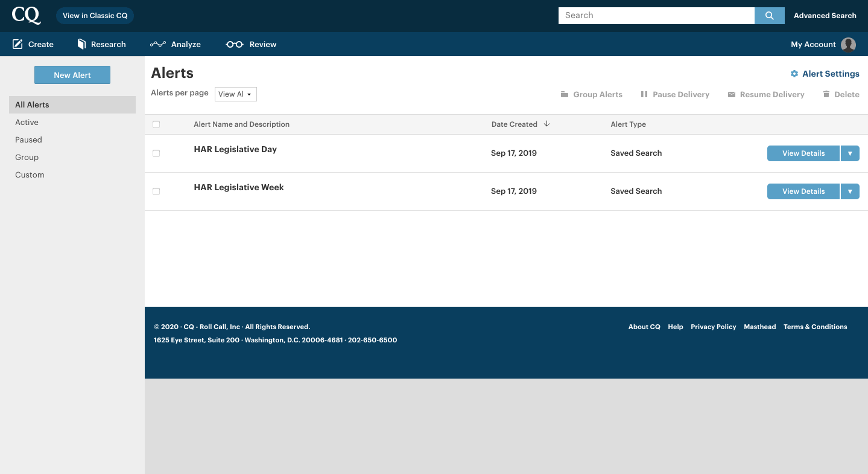Tick the select-all alerts header checkbox

156,124
